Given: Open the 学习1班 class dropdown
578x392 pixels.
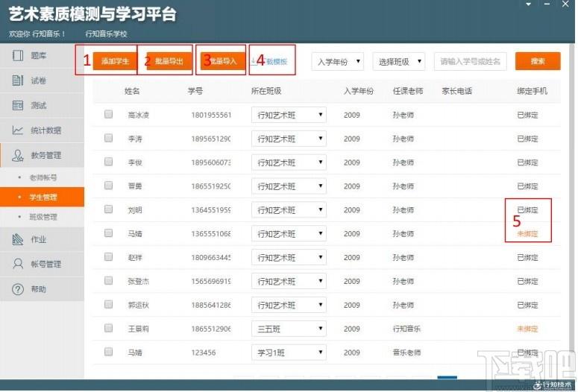Looking at the screenshot, I should [x=289, y=353].
